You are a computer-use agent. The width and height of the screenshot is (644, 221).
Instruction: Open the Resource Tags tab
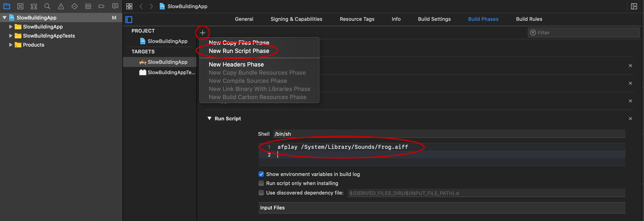(x=357, y=19)
